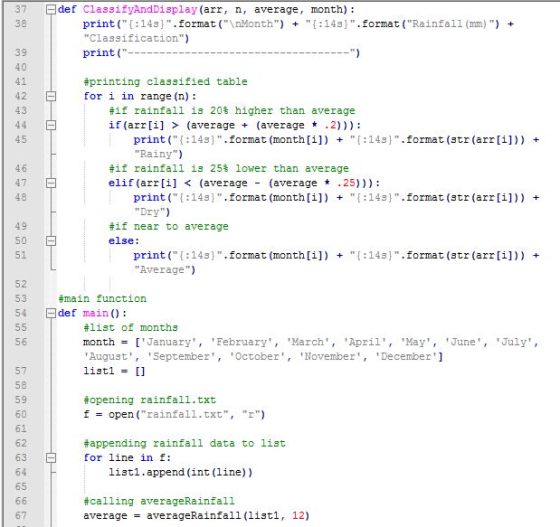Collapse the for loop fold at line 42
560x527 pixels.
(51, 96)
